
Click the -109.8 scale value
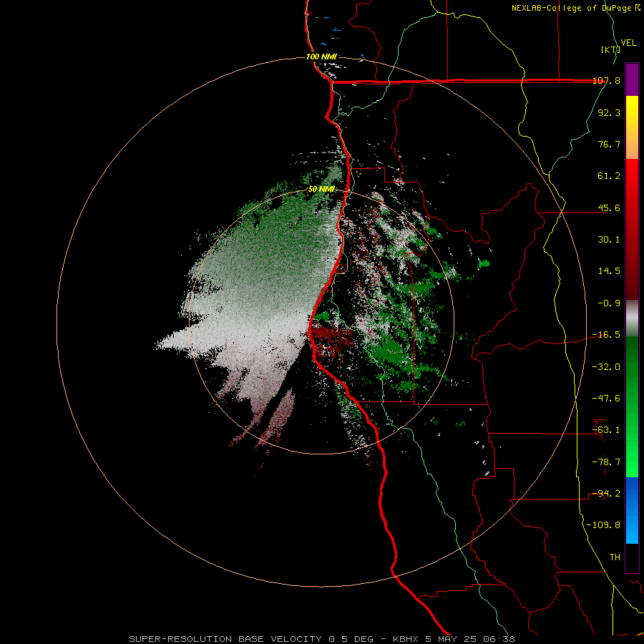[603, 525]
